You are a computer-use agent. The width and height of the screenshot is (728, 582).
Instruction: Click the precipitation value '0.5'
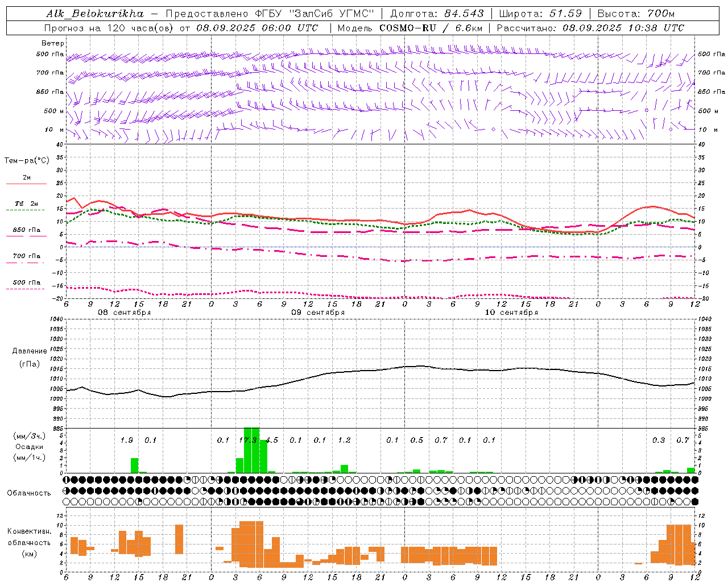pyautogui.click(x=417, y=440)
